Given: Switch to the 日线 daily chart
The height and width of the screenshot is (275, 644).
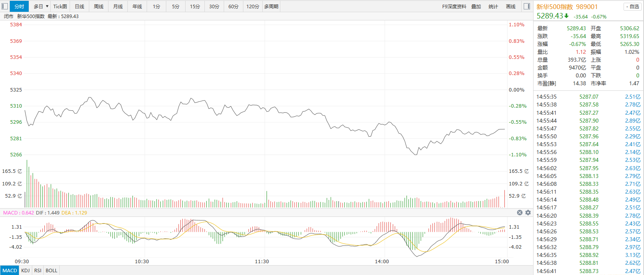Looking at the screenshot, I should pyautogui.click(x=79, y=6).
